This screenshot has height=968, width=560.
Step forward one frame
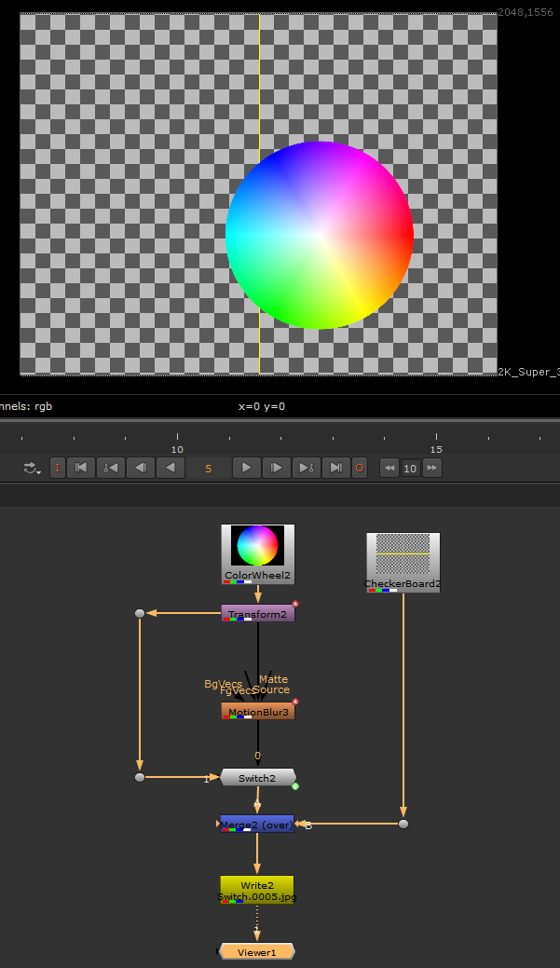277,468
